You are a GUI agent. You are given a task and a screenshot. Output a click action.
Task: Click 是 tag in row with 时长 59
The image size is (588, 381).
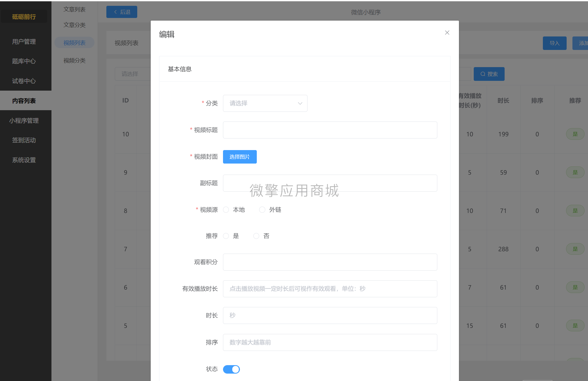click(575, 173)
